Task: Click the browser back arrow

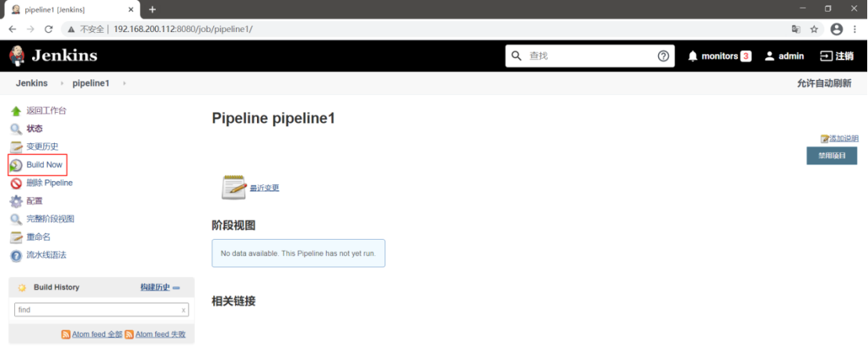Action: click(x=13, y=29)
